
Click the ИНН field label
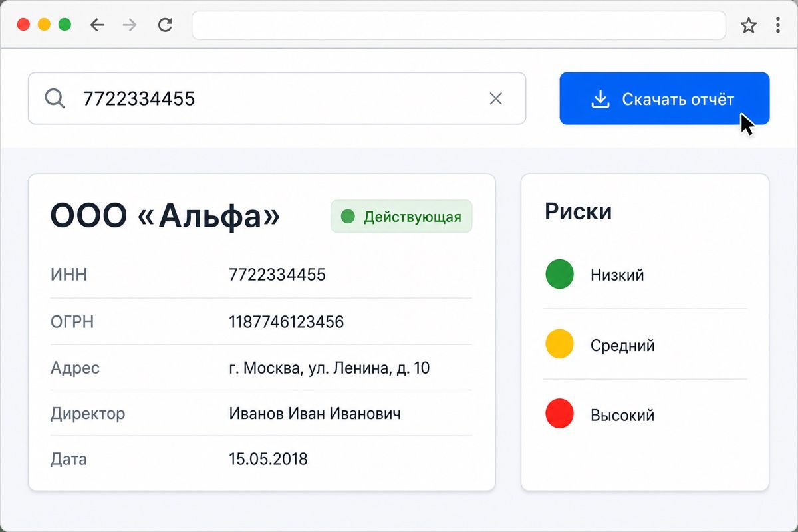[69, 275]
